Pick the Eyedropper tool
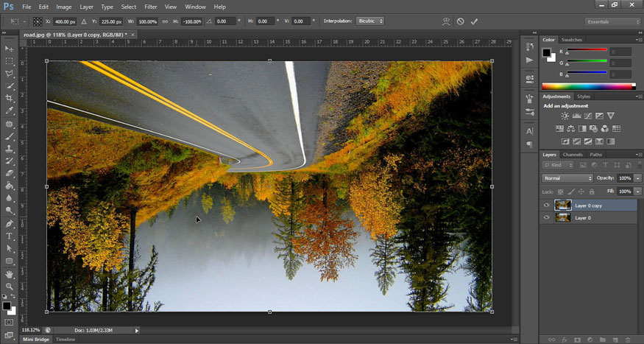Image resolution: width=644 pixels, height=344 pixels. (10, 111)
